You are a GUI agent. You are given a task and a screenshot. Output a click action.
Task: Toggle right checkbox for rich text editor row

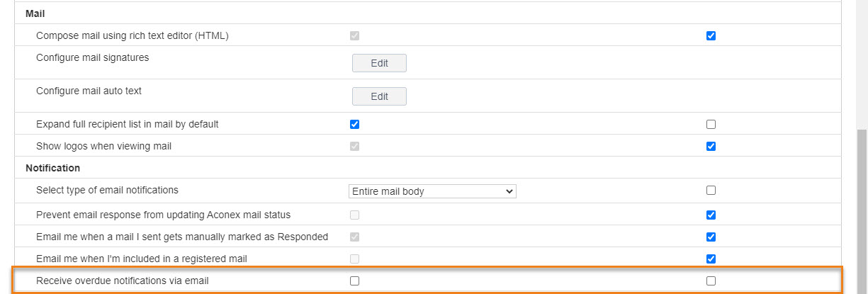coord(711,35)
